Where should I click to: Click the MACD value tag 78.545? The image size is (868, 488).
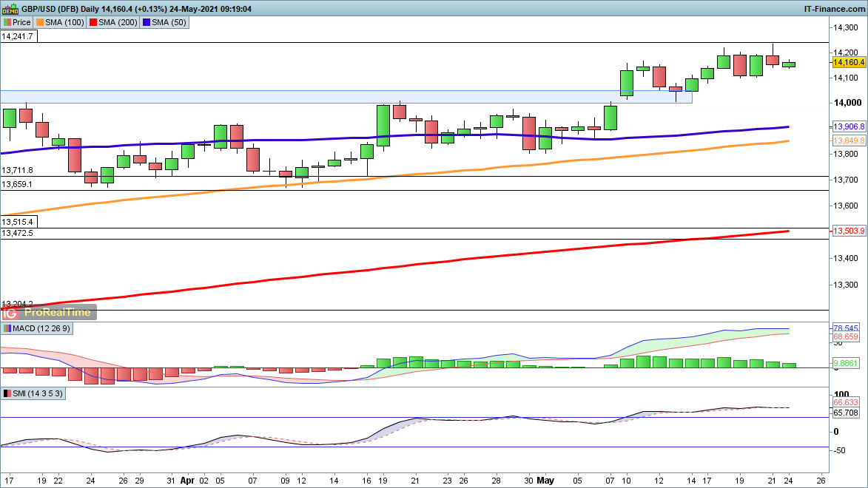click(x=846, y=328)
